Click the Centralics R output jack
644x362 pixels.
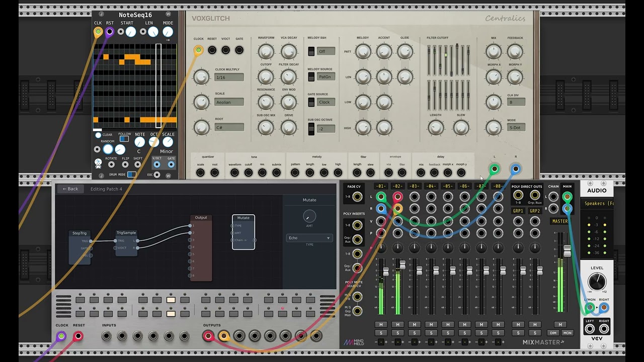[x=515, y=169]
